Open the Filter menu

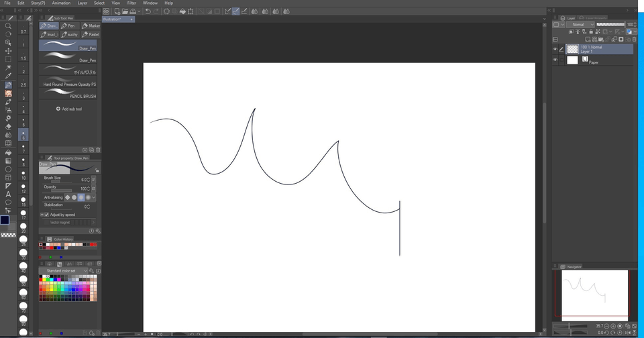point(131,3)
